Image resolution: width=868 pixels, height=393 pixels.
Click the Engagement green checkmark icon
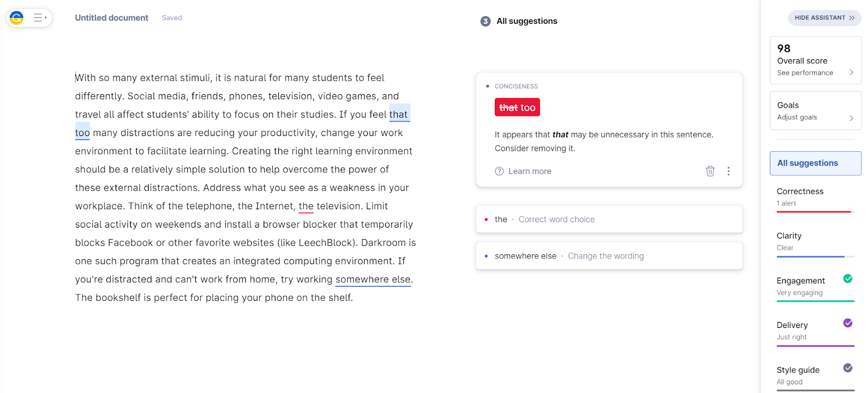(847, 279)
